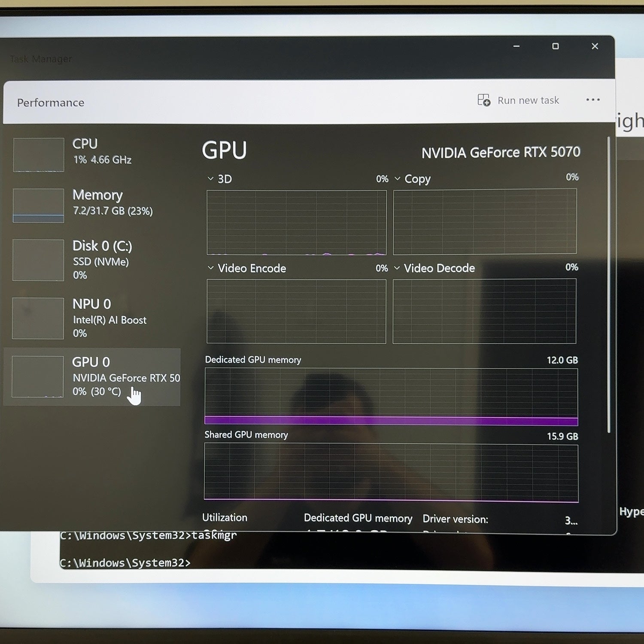
Task: Select GPU 0 NVIDIA GeForce entry
Action: 92,377
